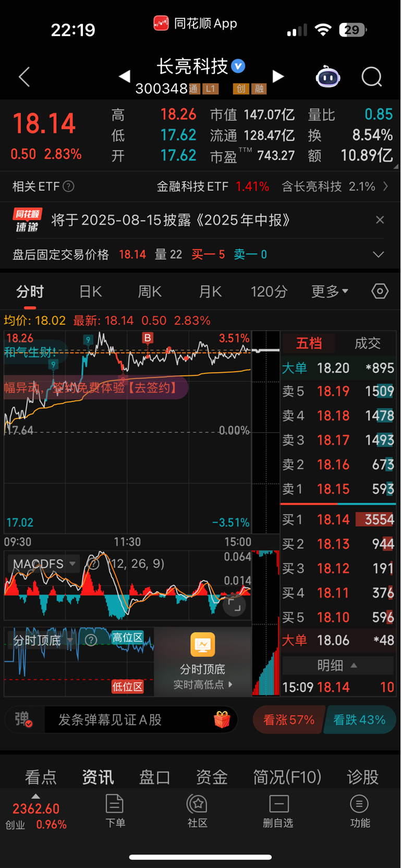Tap 删自选 remove from watchlist icon
The width and height of the screenshot is (401, 868).
tap(278, 811)
